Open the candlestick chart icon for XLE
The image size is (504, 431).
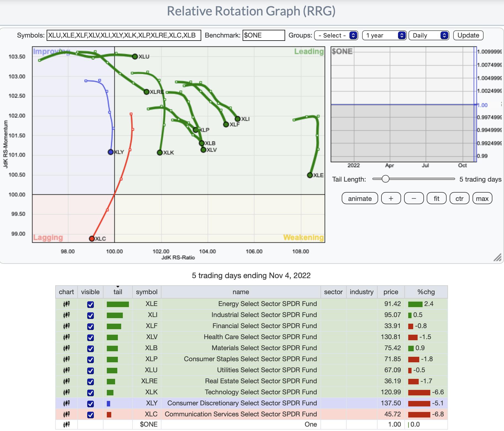click(66, 304)
